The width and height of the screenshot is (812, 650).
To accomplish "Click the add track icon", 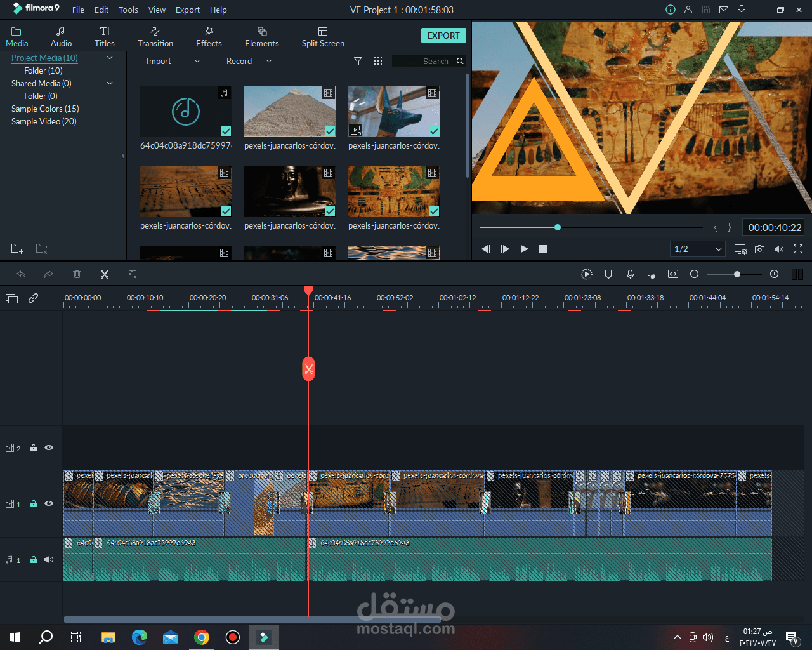I will [x=11, y=298].
